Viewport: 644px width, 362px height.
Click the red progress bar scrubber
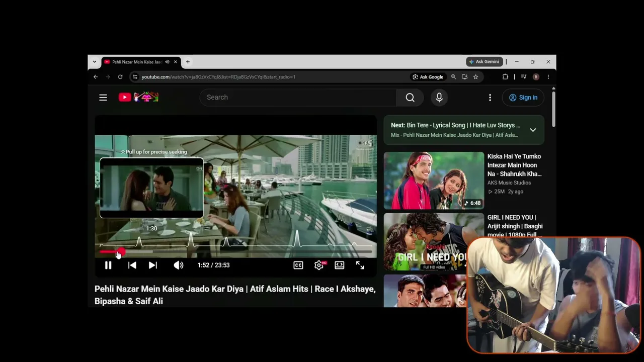[x=121, y=251]
